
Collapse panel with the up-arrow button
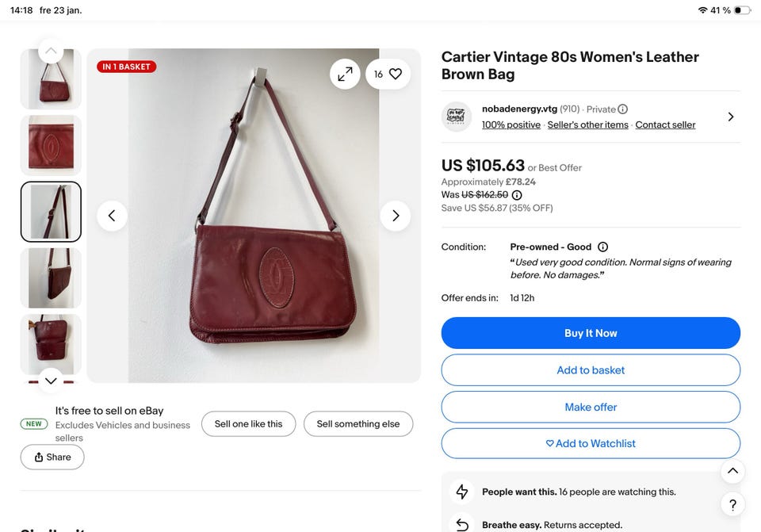tap(732, 471)
